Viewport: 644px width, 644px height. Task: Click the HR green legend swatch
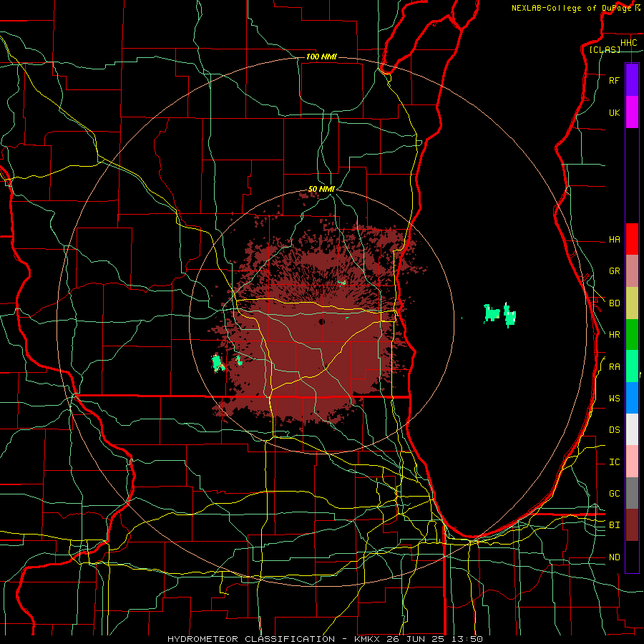click(632, 335)
